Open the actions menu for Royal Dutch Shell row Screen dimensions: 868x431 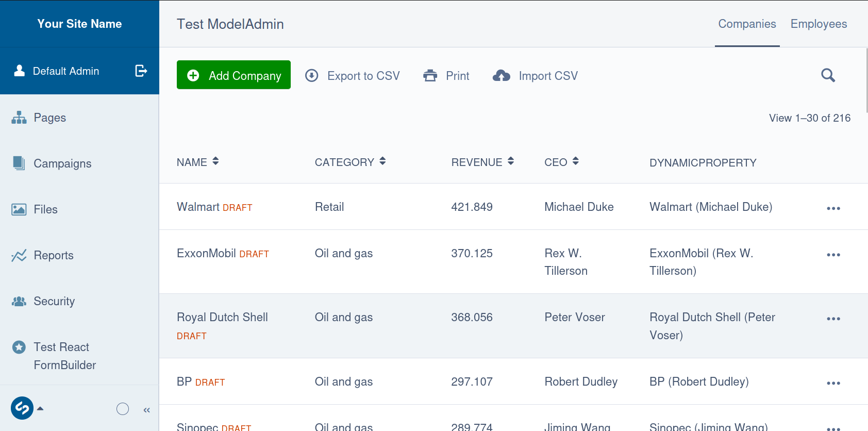coord(833,319)
